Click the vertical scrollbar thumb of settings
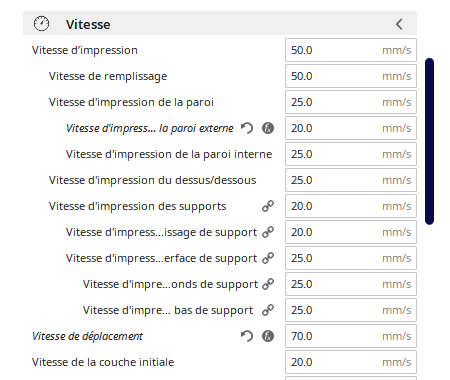 429,141
